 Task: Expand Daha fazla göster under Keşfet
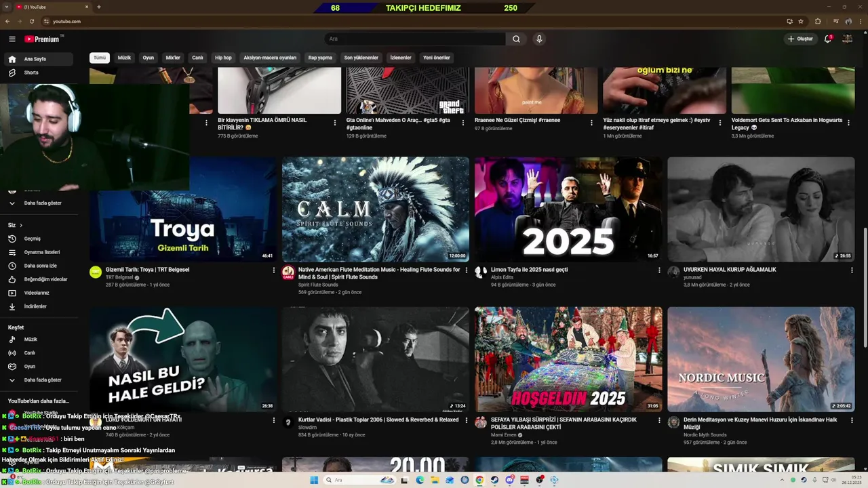point(39,380)
